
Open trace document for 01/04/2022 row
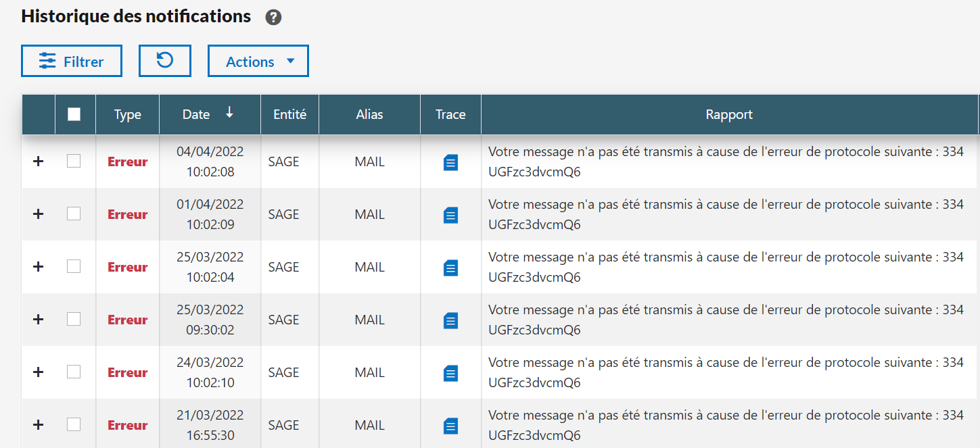pyautogui.click(x=450, y=215)
